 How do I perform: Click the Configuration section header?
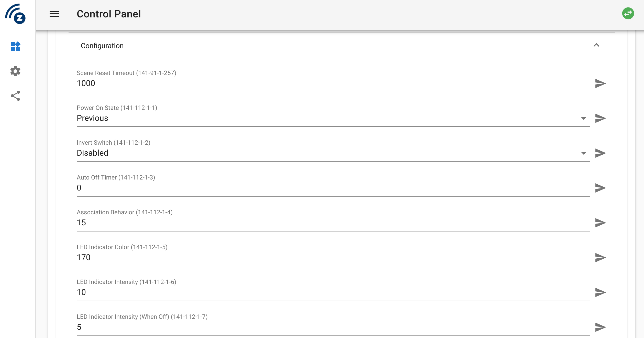(103, 45)
